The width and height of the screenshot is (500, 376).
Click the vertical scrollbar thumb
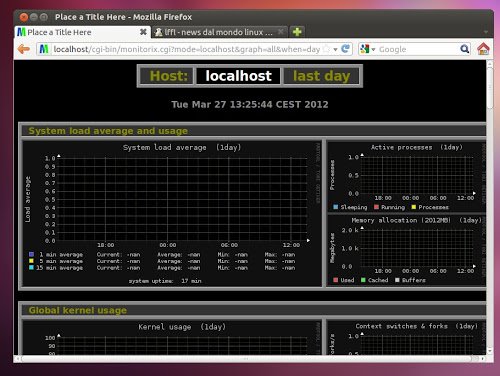(489, 88)
